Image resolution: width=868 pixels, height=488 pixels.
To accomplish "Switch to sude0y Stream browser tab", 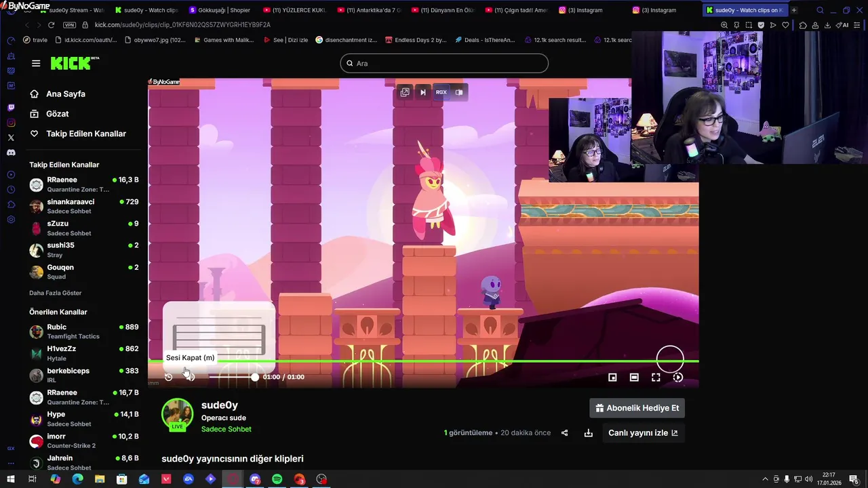I will [72, 10].
